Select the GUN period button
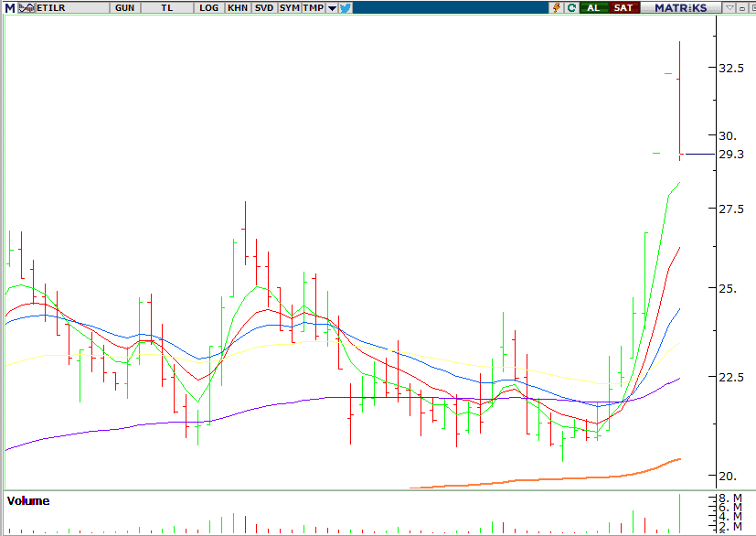756x536 pixels. pyautogui.click(x=125, y=7)
